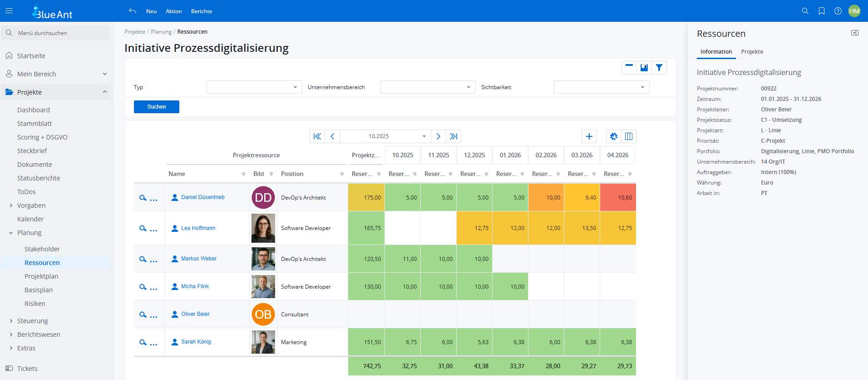Click the save filter disk icon

point(644,68)
